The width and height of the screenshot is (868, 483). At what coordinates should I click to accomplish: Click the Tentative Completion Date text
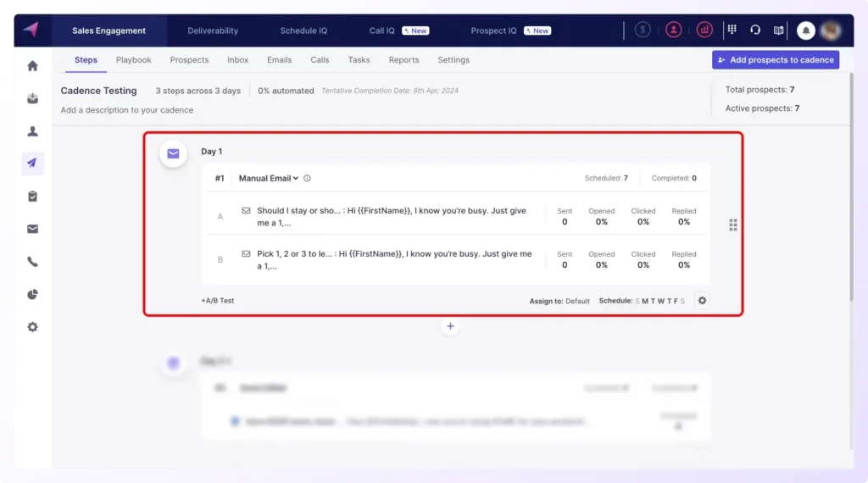390,91
